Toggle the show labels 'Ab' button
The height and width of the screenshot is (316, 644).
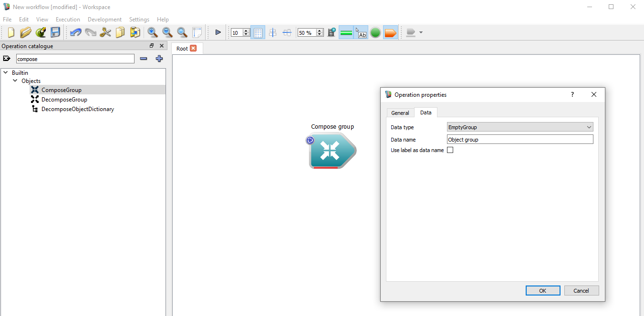361,32
